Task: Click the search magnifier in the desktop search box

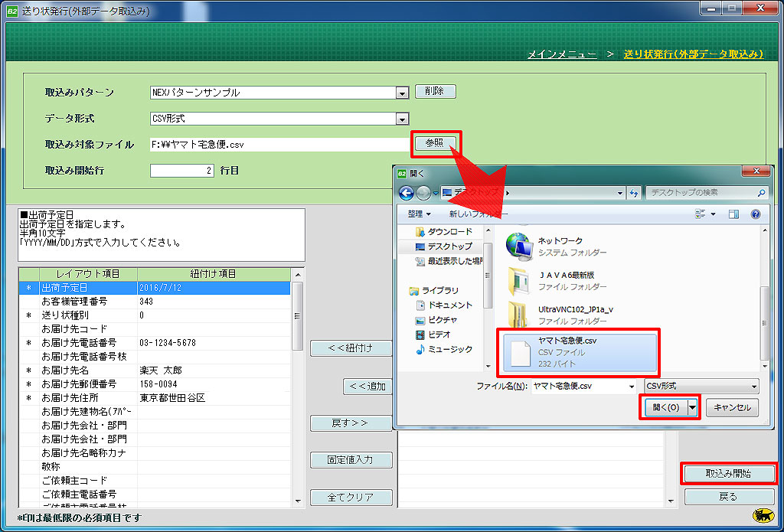Action: click(x=761, y=192)
